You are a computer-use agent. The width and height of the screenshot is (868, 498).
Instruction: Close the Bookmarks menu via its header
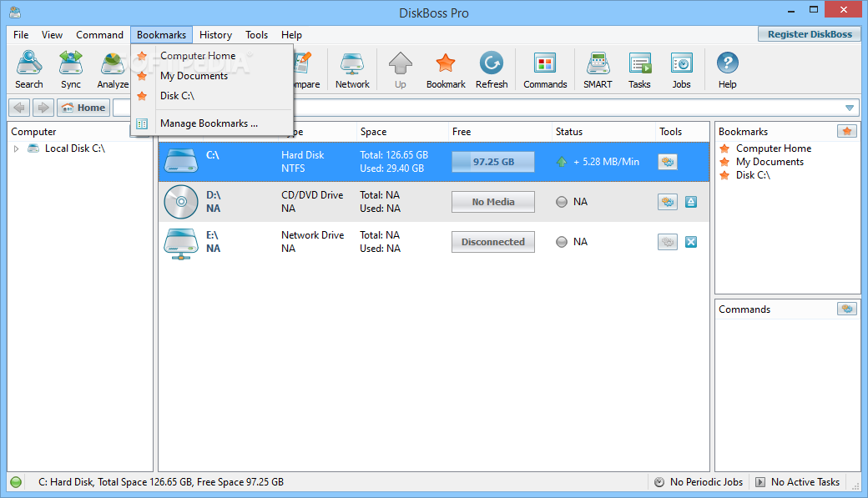click(x=162, y=35)
